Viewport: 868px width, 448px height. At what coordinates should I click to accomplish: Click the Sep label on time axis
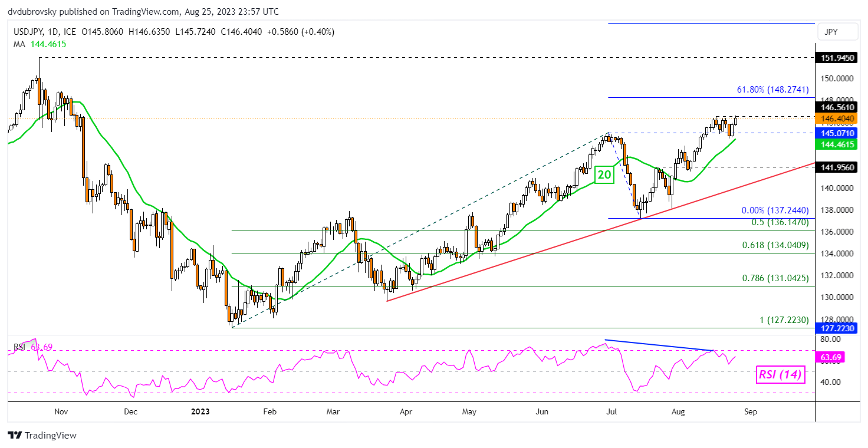(x=751, y=412)
